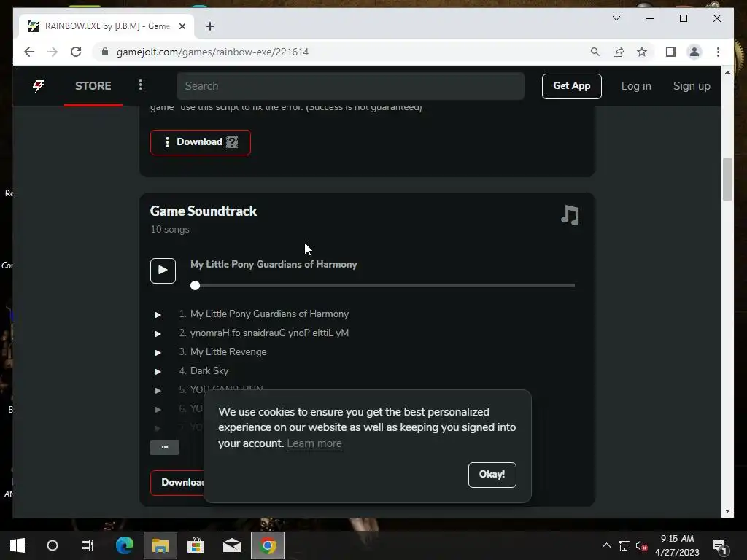Viewport: 747px width, 560px height.
Task: Open Cortana search circle
Action: pyautogui.click(x=53, y=545)
